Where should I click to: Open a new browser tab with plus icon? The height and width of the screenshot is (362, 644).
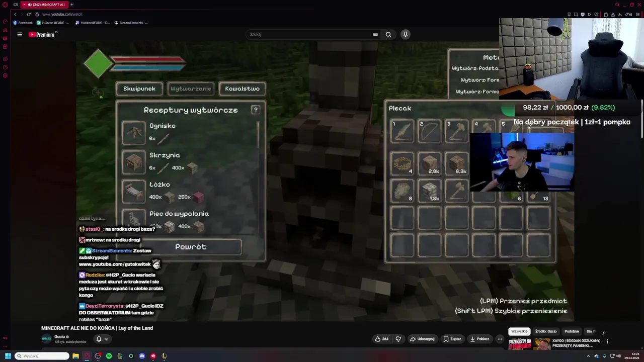(x=71, y=5)
